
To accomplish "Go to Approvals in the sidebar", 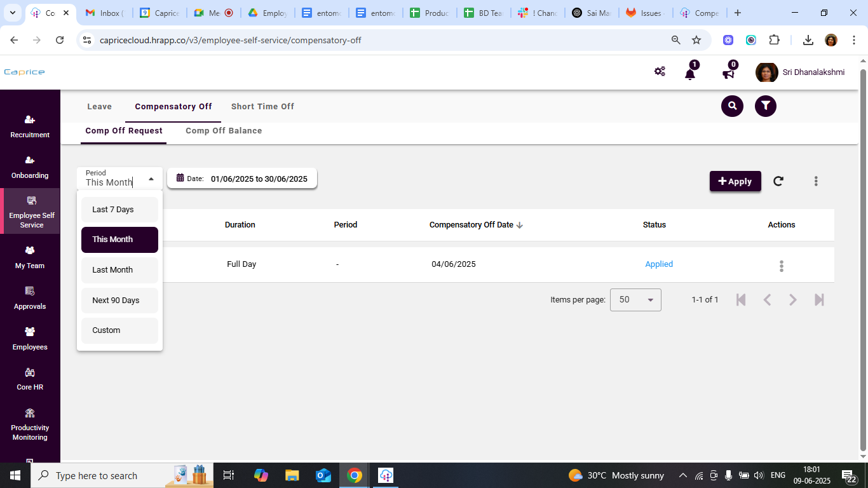I will pyautogui.click(x=30, y=298).
